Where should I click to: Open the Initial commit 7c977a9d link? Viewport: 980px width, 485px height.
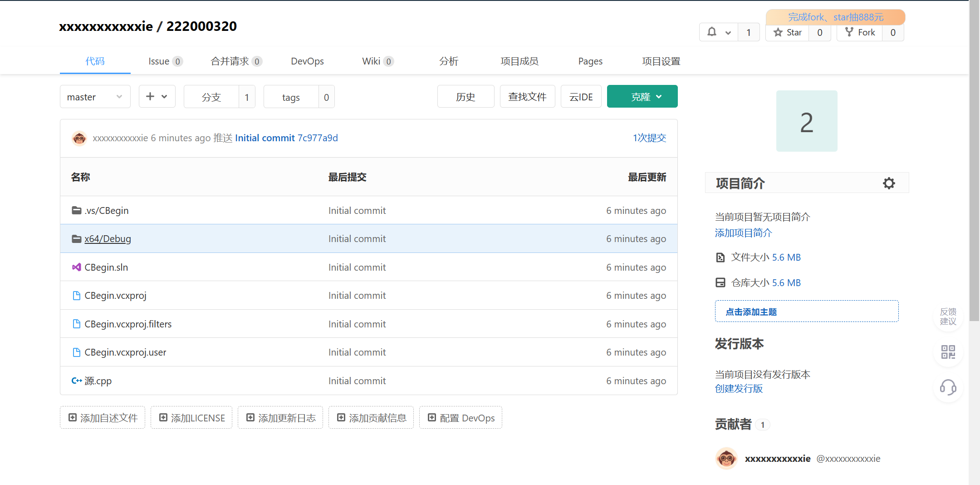coord(286,138)
